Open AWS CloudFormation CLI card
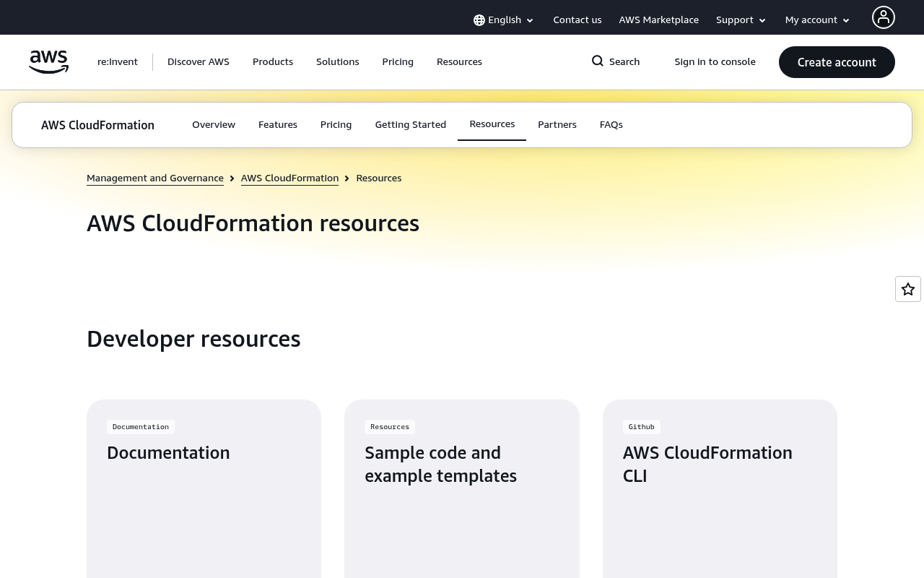The height and width of the screenshot is (578, 924). [720, 488]
